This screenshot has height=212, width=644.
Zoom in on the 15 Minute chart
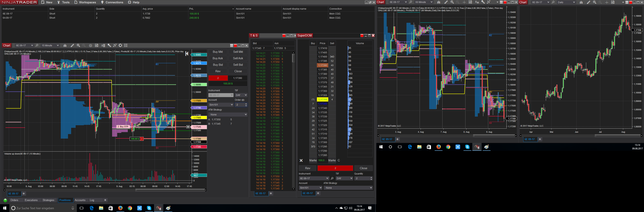(x=79, y=46)
